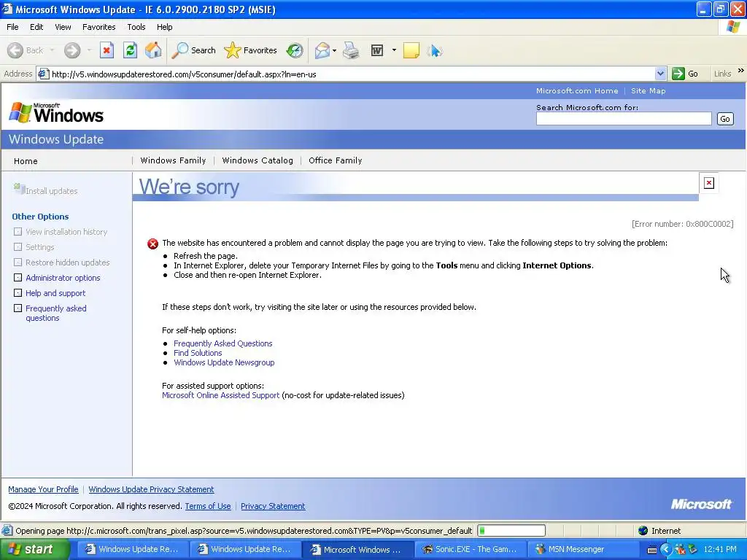Click the Go button beside address bar
The height and width of the screenshot is (560, 747).
pos(686,74)
